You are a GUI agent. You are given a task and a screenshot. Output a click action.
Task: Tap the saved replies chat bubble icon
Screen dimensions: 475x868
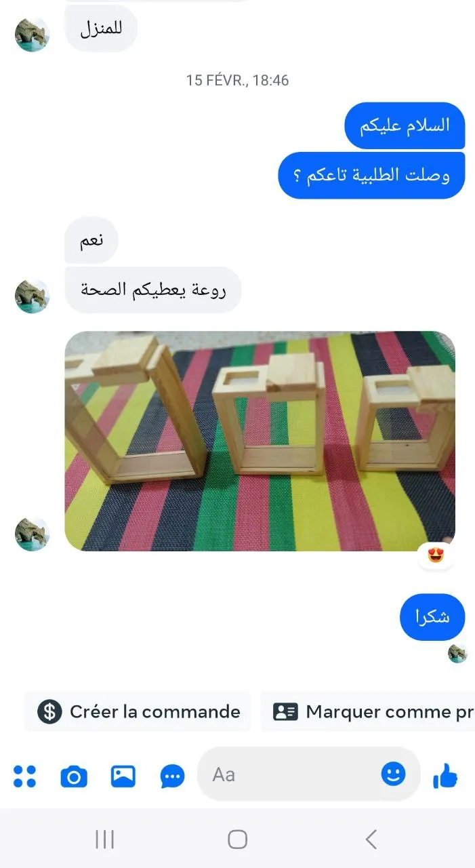[173, 776]
